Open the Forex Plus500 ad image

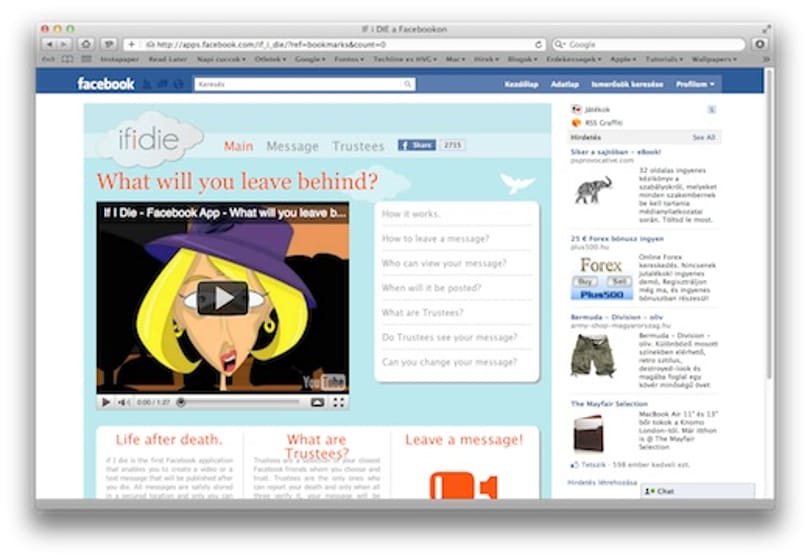[602, 278]
